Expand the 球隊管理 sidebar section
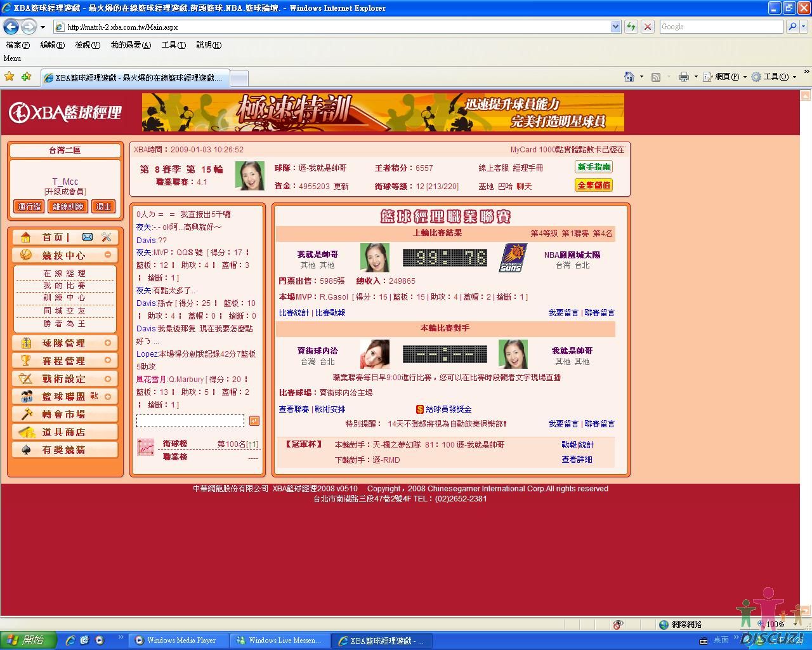This screenshot has height=650, width=812. (x=108, y=343)
